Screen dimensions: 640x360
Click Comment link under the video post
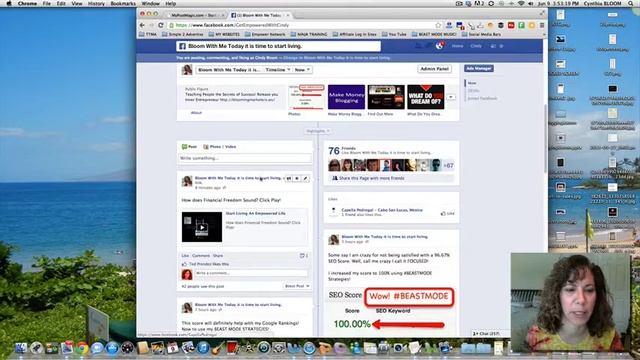201,256
